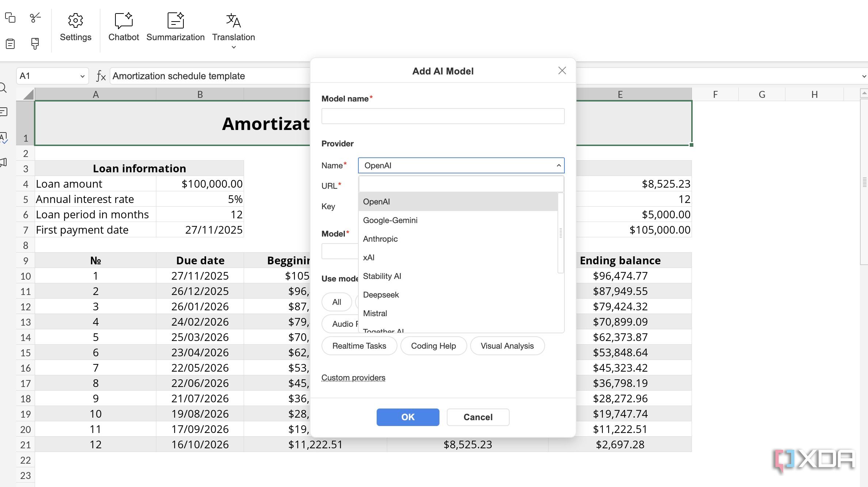Select Google-Gemini from provider list
The width and height of the screenshot is (868, 487).
point(458,220)
